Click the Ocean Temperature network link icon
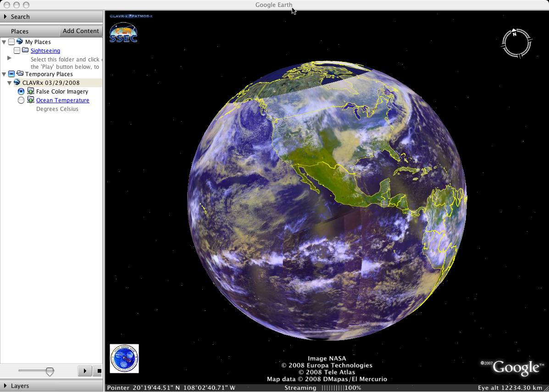The height and width of the screenshot is (392, 549). coord(30,100)
